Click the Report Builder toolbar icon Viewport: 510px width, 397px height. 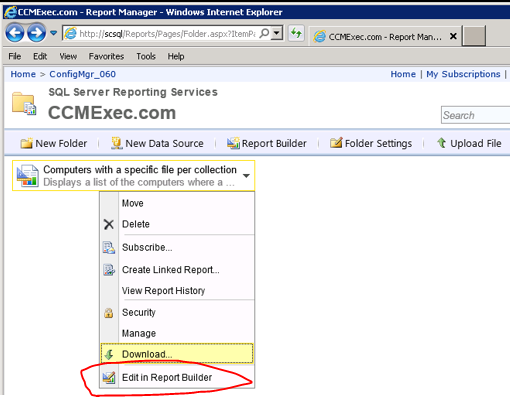[233, 143]
